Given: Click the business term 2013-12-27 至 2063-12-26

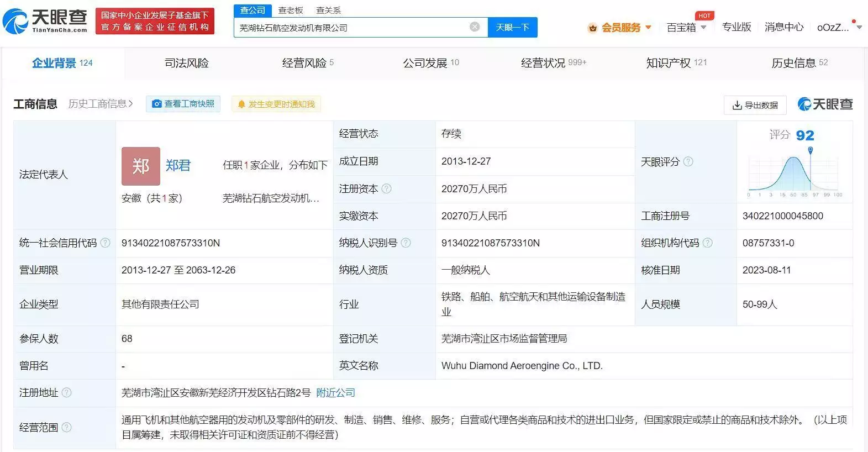Looking at the screenshot, I should click(x=178, y=270).
